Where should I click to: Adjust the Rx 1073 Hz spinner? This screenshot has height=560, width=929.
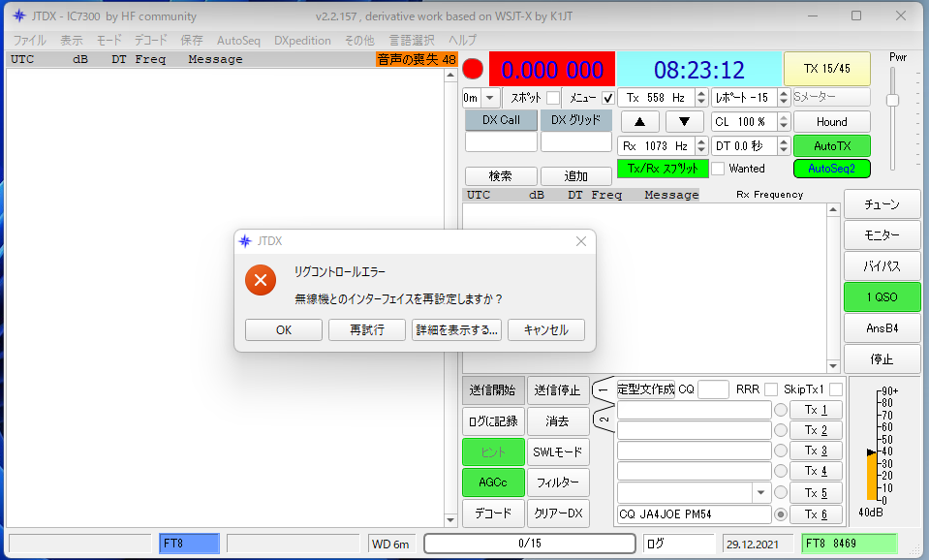(701, 145)
